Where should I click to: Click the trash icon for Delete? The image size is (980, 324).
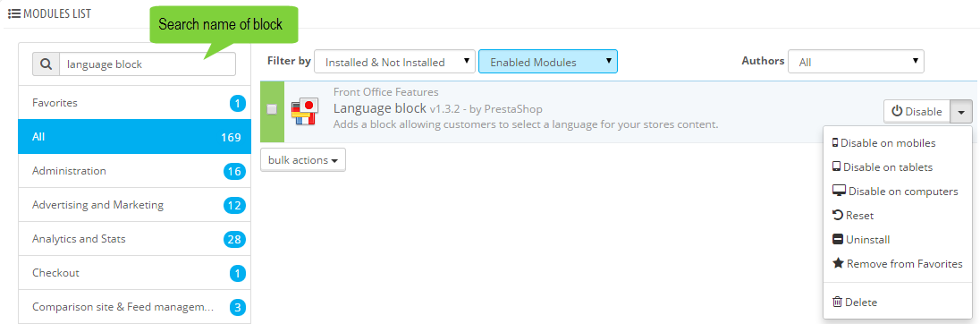pos(838,303)
